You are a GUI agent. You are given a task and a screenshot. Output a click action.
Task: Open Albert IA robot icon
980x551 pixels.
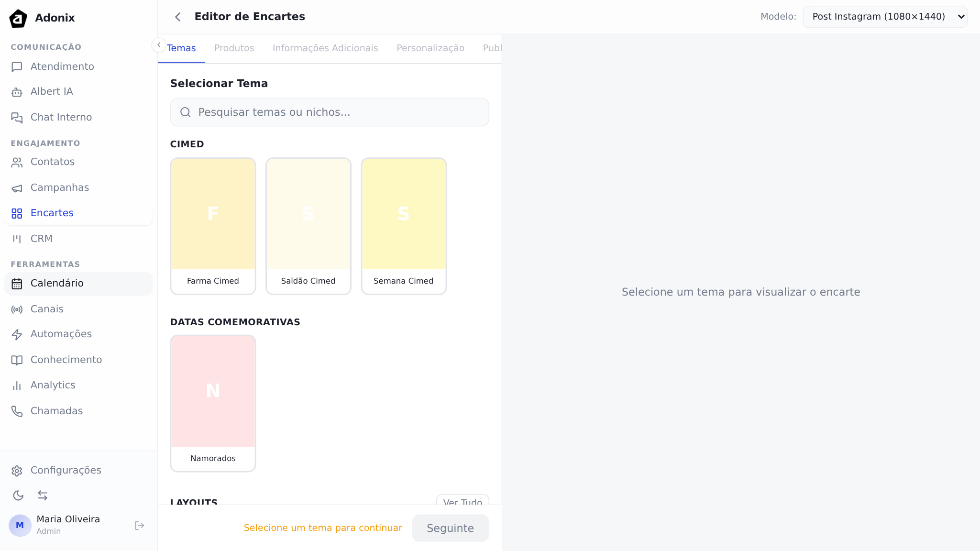(x=17, y=92)
